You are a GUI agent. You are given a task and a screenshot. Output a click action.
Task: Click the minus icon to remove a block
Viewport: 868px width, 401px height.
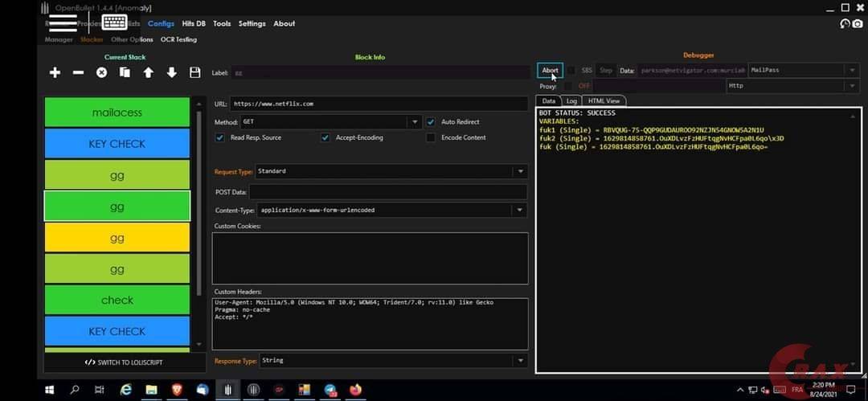(x=78, y=72)
